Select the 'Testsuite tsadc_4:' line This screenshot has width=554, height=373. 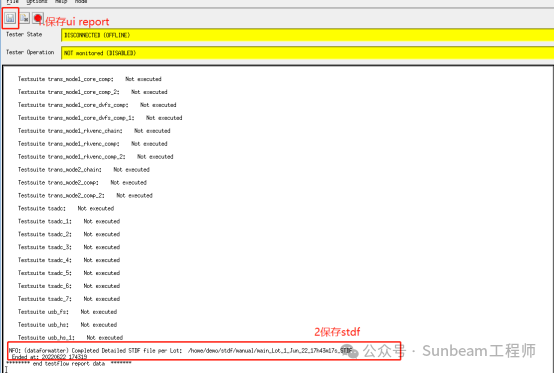tap(69, 260)
